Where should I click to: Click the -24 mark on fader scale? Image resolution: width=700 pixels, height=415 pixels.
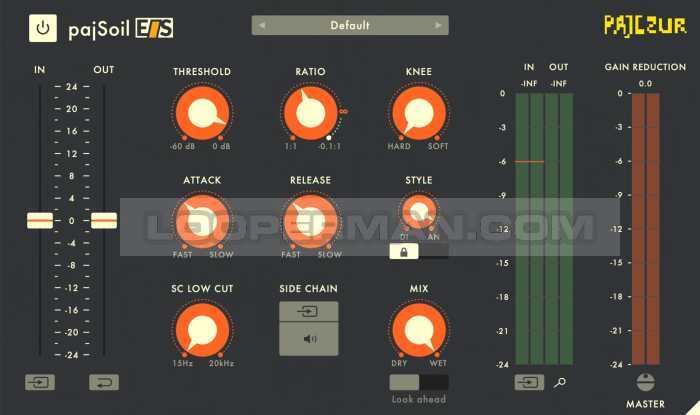coord(71,355)
